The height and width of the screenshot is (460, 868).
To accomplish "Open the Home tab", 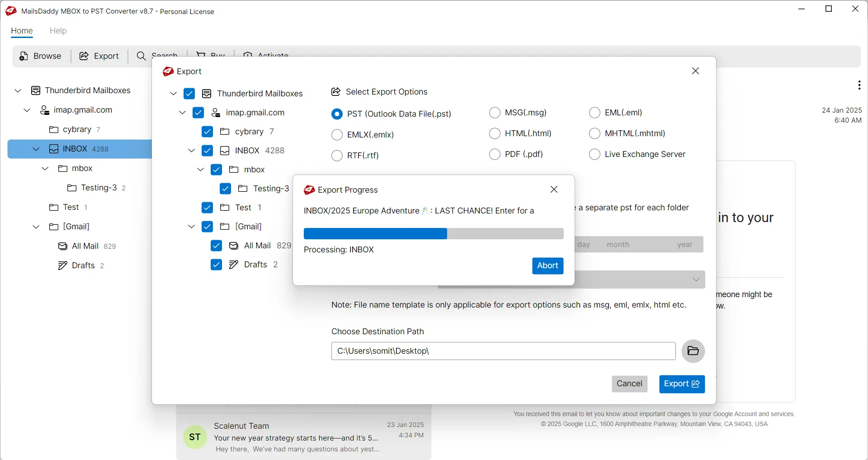I will (22, 31).
